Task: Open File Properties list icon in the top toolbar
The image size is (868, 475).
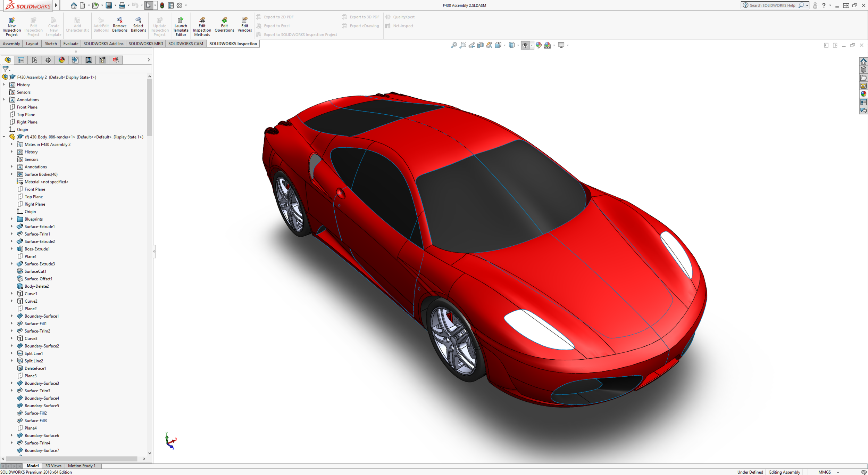Action: tap(170, 5)
